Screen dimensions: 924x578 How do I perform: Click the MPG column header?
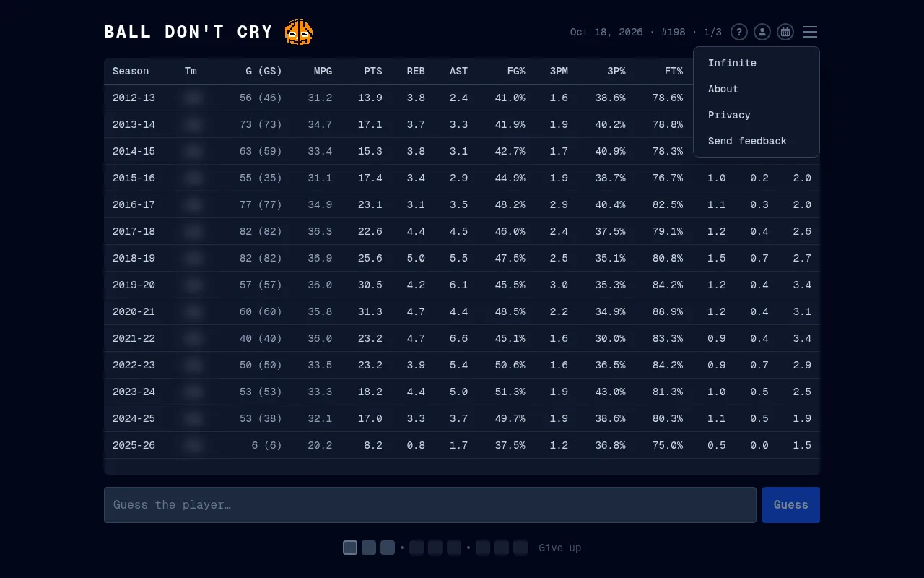[x=323, y=71]
